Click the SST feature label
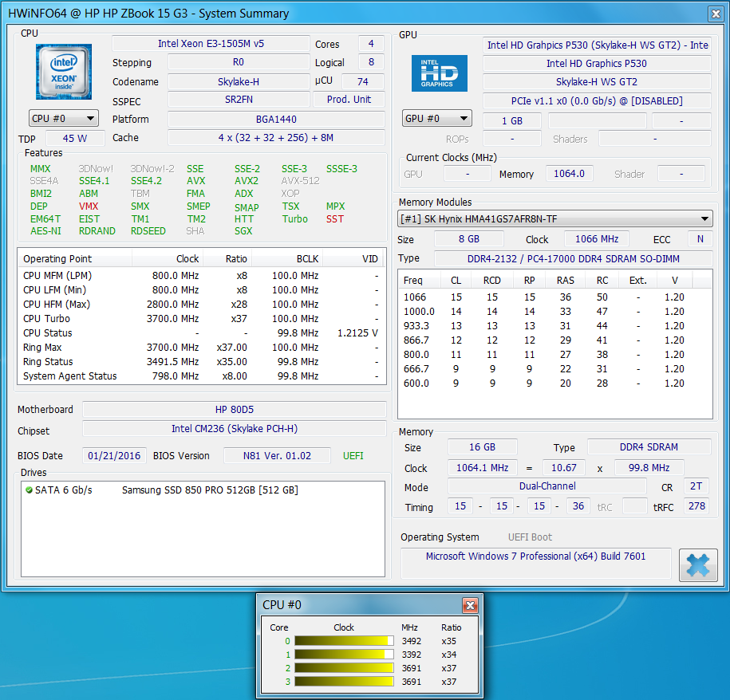The width and height of the screenshot is (730, 700). [335, 218]
